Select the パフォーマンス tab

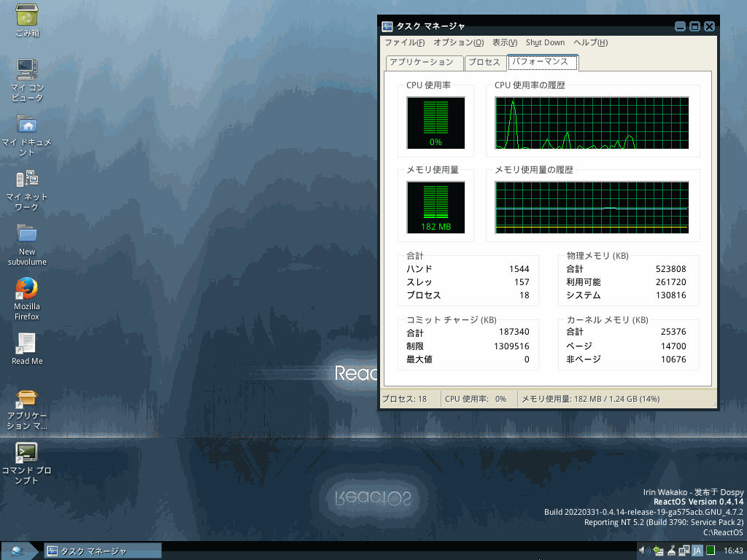(x=543, y=62)
